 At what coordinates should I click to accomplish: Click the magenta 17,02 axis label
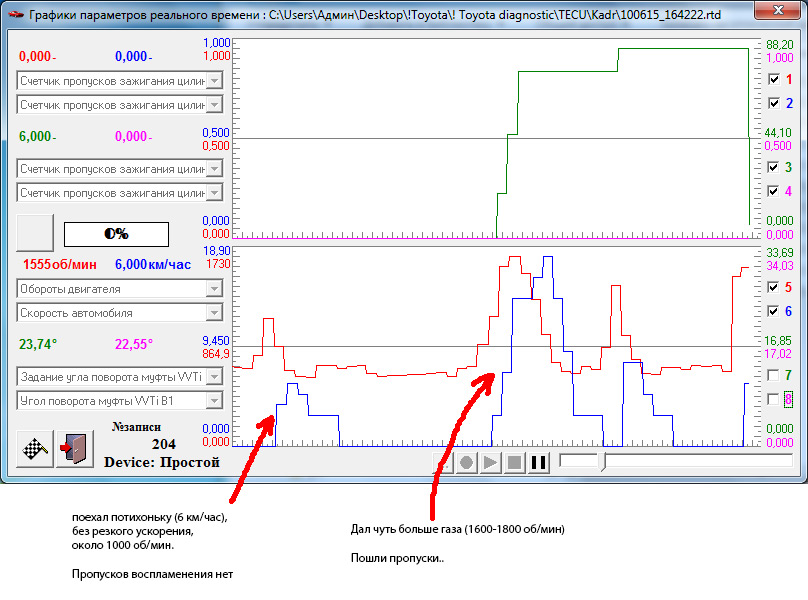point(778,354)
